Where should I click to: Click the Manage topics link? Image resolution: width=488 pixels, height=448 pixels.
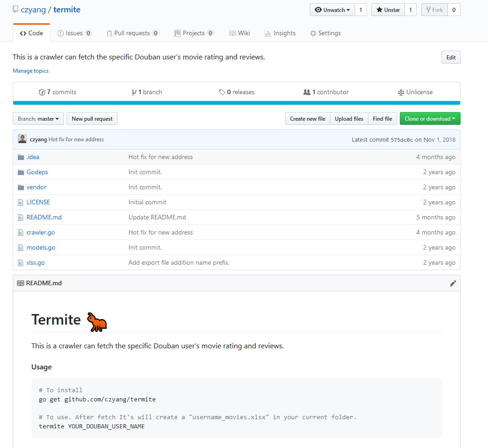coord(31,71)
